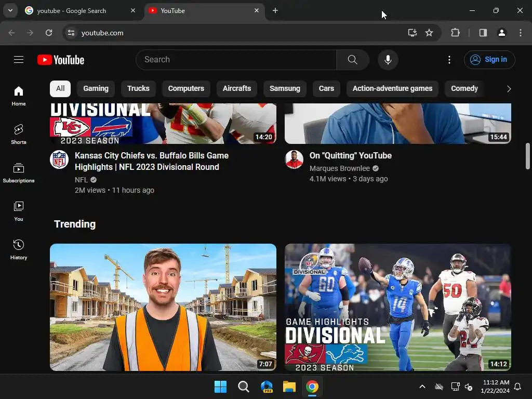
Task: View site information icon in address bar
Action: [x=71, y=33]
